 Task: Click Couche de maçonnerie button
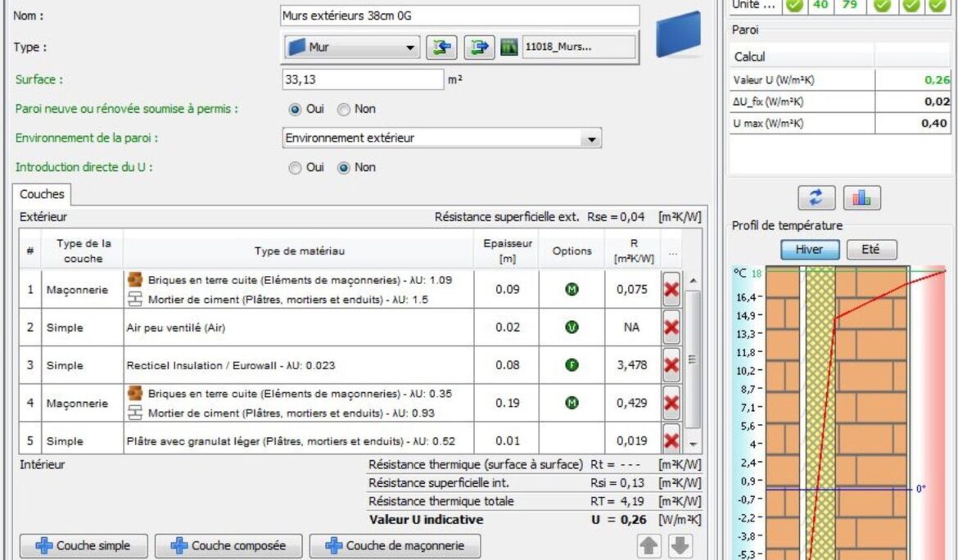(x=395, y=546)
